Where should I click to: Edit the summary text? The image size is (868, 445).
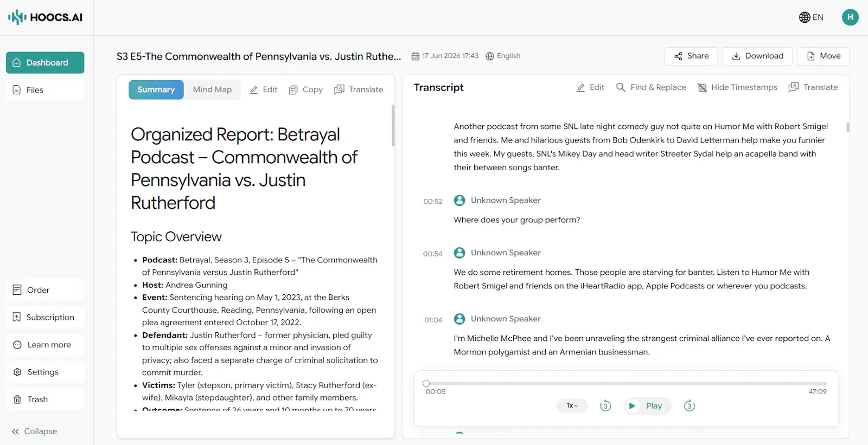pos(263,90)
